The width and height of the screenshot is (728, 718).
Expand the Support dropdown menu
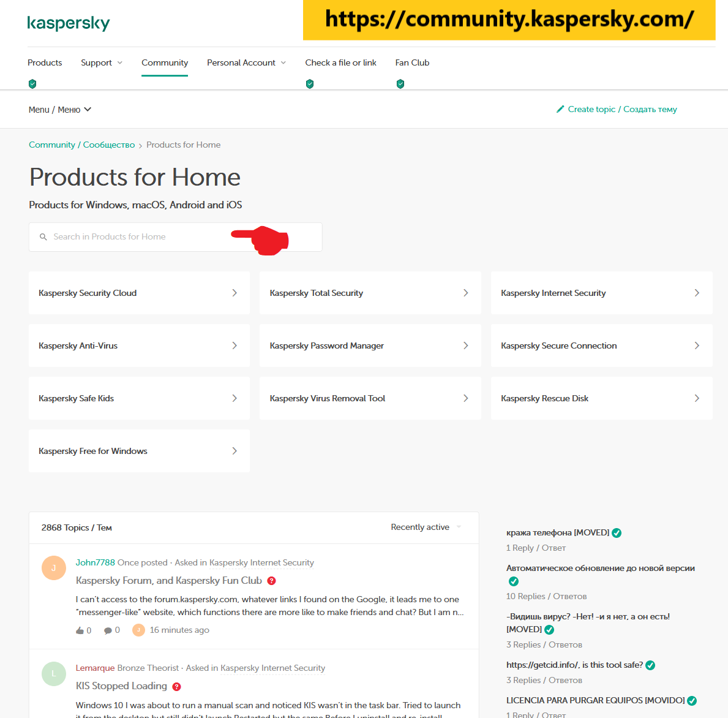point(102,62)
